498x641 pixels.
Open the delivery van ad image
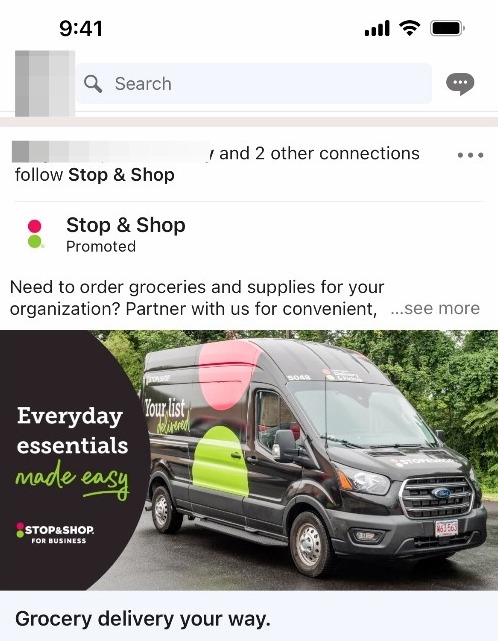[249, 460]
